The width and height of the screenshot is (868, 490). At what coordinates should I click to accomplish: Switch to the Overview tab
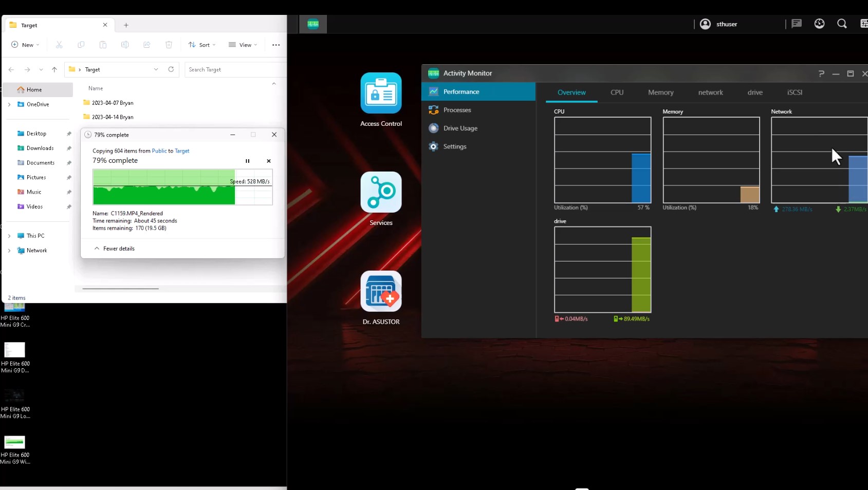(571, 92)
